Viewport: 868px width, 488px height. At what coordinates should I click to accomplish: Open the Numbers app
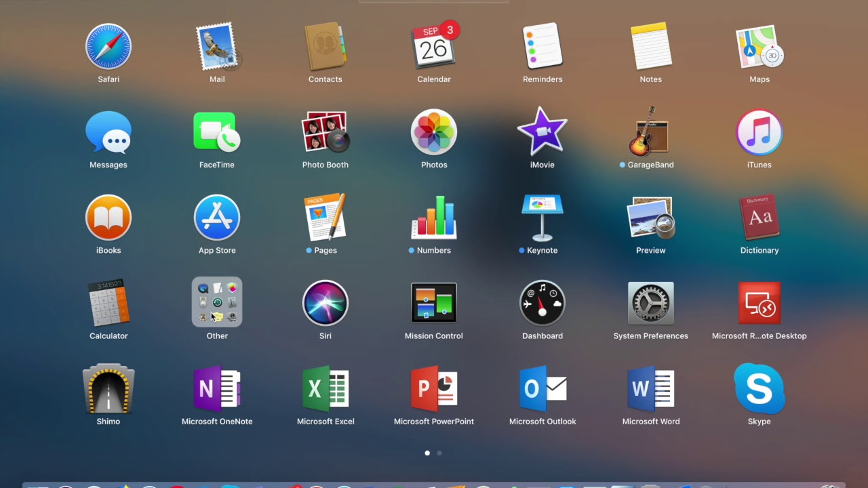[x=434, y=218]
